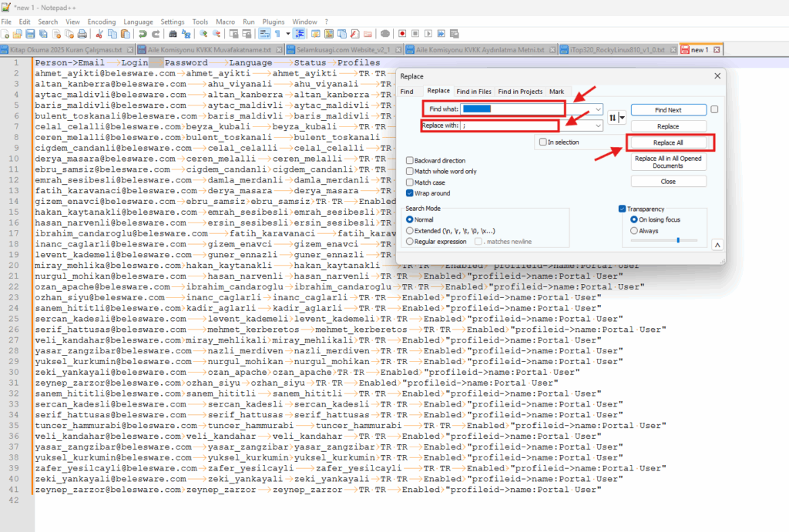Click the Undo arrow icon
This screenshot has height=532, width=789.
(x=143, y=34)
